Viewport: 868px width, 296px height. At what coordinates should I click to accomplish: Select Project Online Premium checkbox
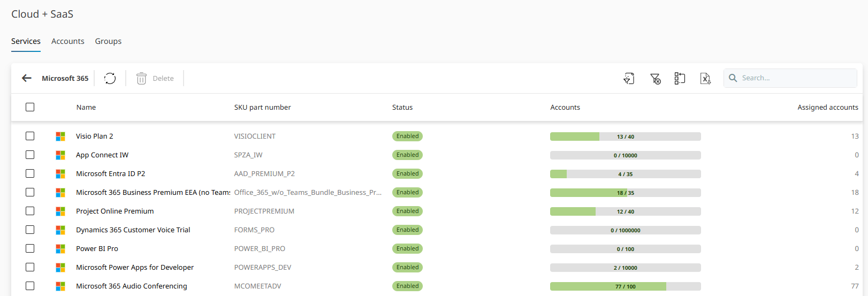(x=30, y=211)
